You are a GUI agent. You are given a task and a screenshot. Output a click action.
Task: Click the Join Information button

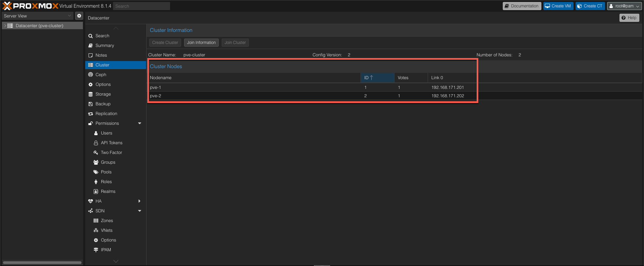click(x=201, y=43)
